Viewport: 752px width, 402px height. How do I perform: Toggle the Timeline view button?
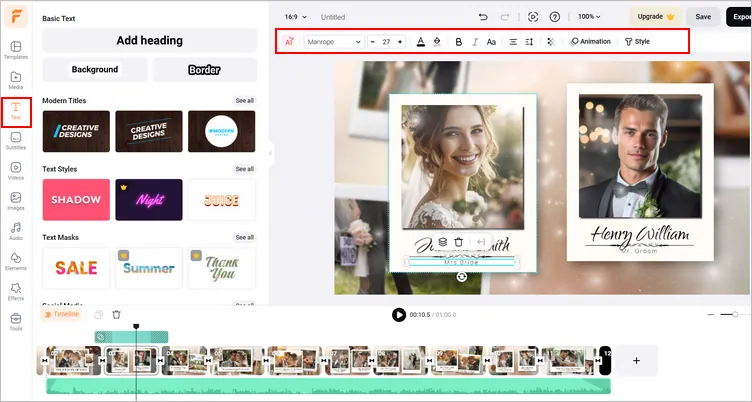click(x=62, y=314)
